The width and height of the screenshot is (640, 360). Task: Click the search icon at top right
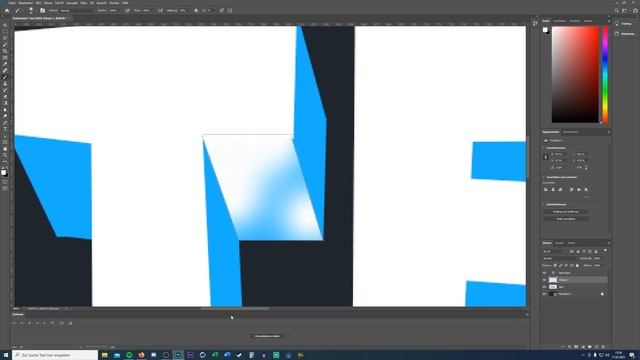(x=617, y=11)
